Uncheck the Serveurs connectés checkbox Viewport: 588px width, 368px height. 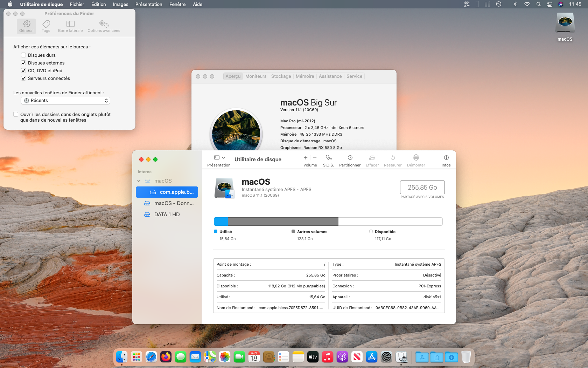click(x=23, y=78)
